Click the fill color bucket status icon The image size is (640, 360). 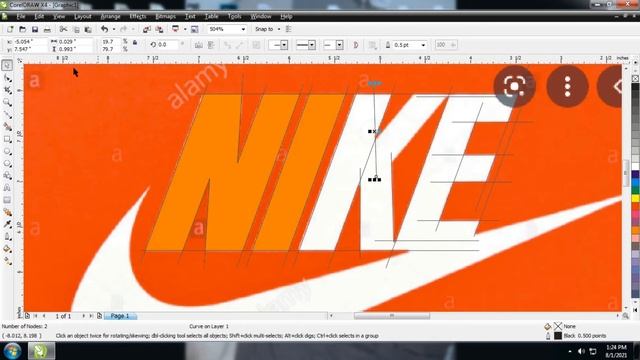548,327
